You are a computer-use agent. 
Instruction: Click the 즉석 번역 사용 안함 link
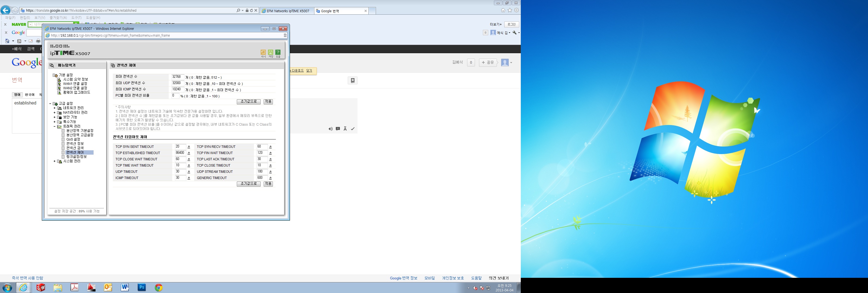click(28, 278)
